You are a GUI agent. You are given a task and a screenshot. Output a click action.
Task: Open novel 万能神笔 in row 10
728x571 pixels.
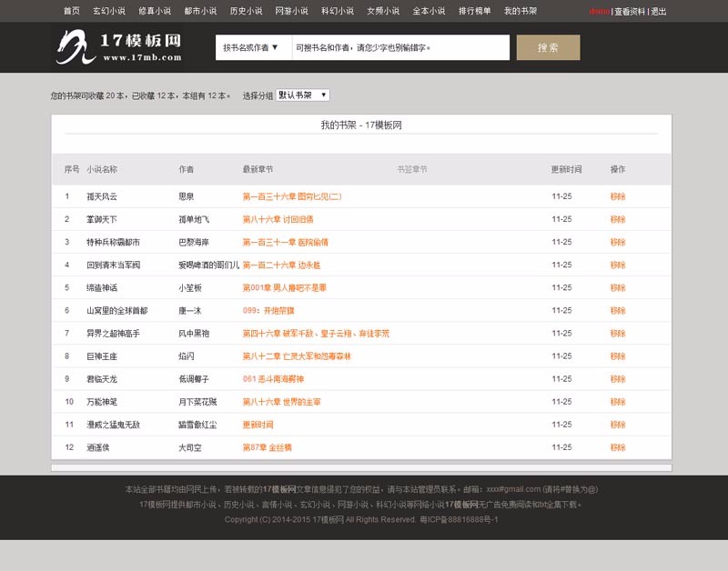click(102, 402)
